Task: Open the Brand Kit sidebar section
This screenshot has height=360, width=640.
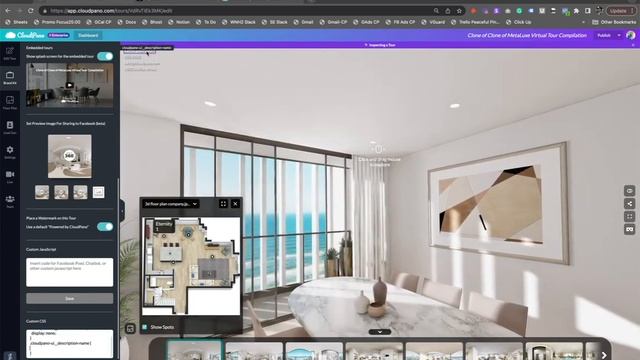Action: coord(10,78)
